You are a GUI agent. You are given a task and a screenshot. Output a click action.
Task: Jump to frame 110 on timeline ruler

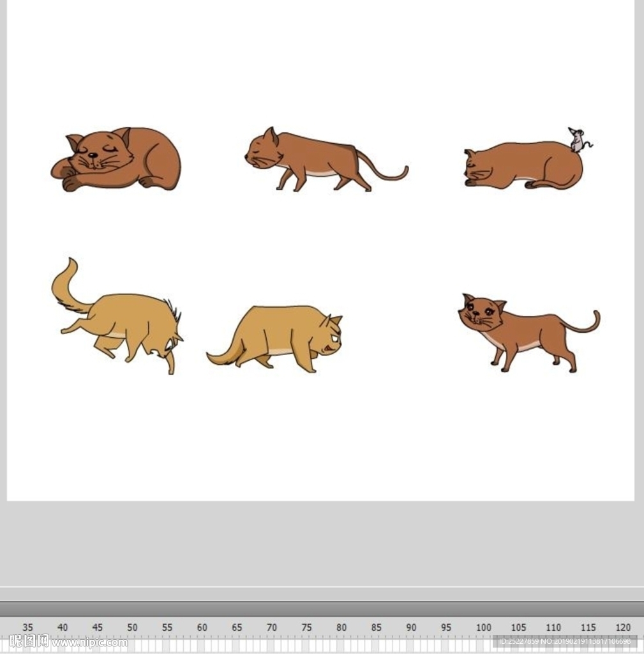553,627
